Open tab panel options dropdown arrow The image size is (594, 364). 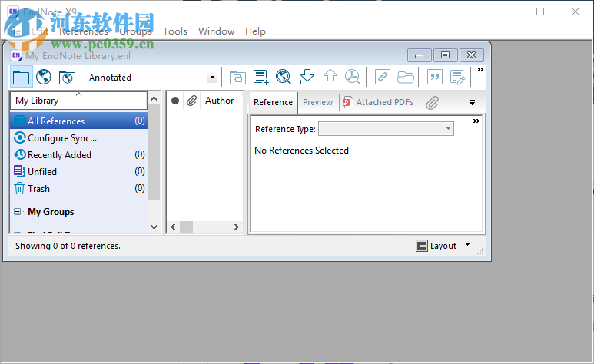coord(472,102)
